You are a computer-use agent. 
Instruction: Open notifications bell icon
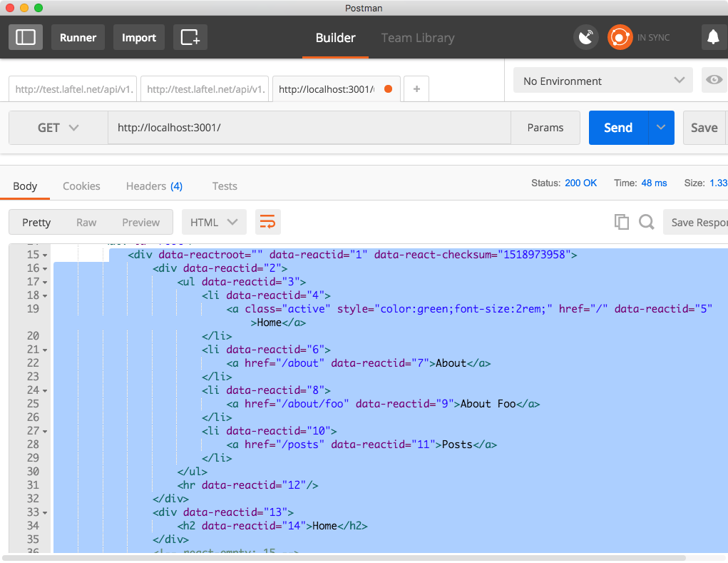point(713,37)
